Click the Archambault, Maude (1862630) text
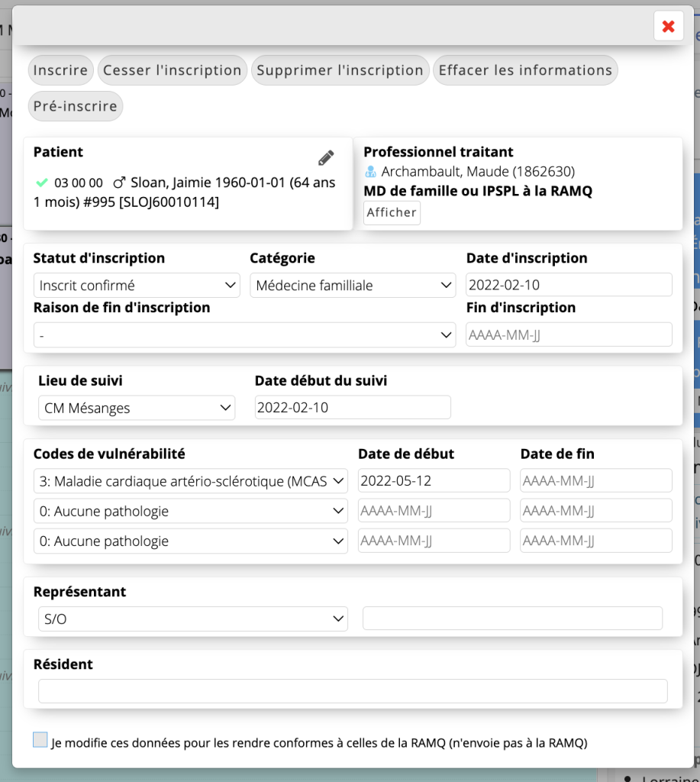Screen dimensions: 700x782 478,172
